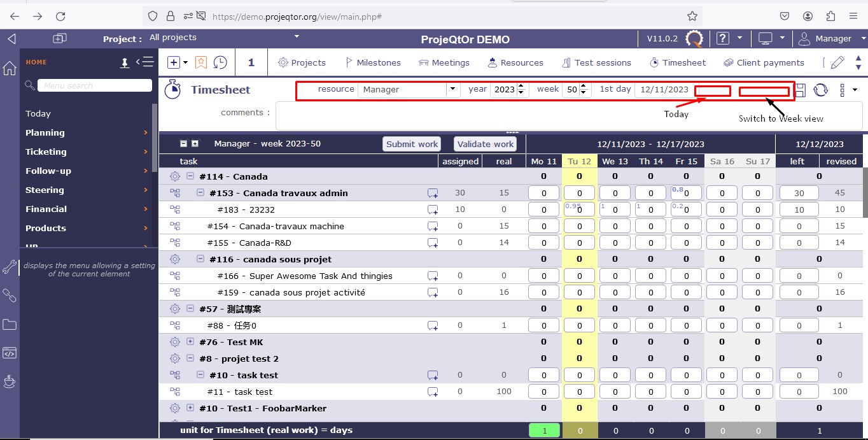Screen dimensions: 868x440
Task: Expand the #76 - Test MK project
Action: point(190,342)
